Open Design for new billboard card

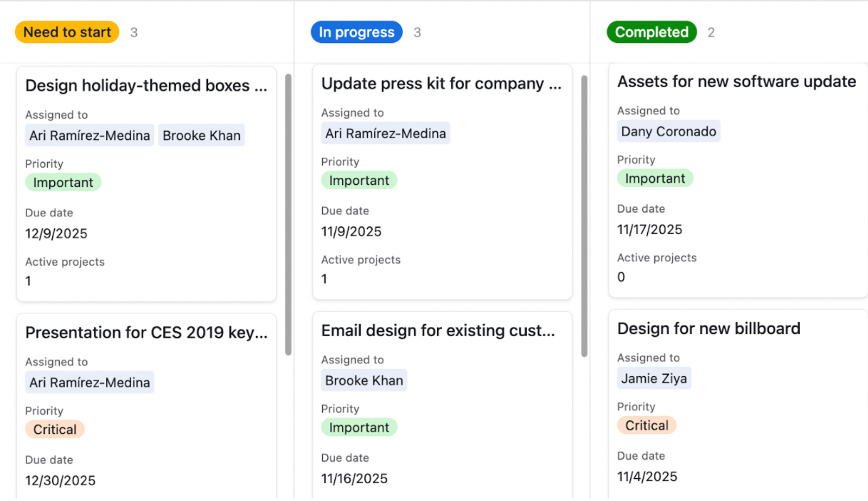click(709, 329)
